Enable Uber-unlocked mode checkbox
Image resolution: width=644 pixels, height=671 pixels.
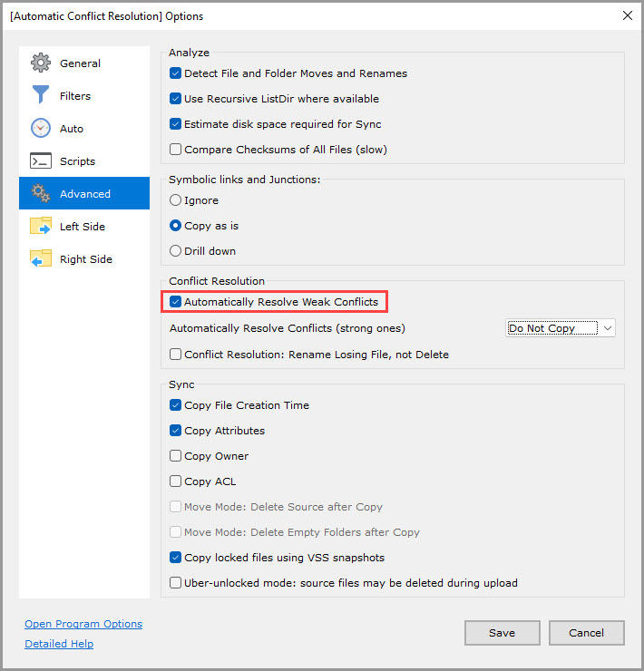pos(175,582)
